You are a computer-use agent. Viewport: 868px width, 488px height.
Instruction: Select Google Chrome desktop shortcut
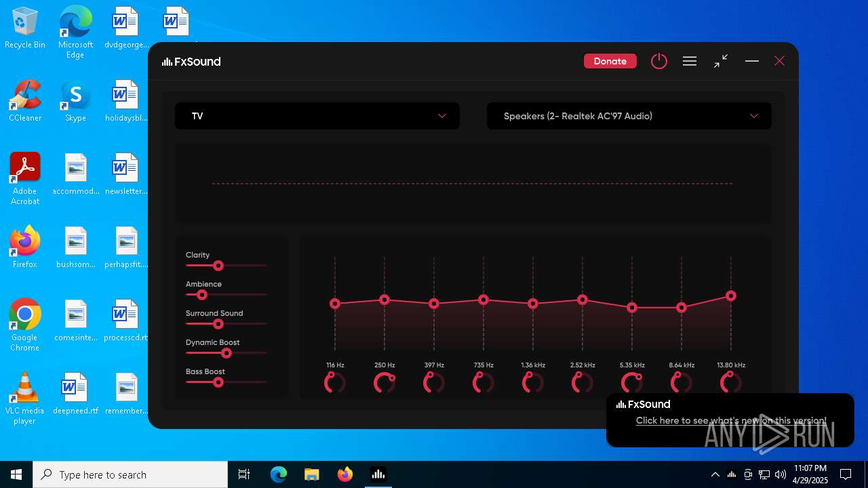click(x=25, y=325)
